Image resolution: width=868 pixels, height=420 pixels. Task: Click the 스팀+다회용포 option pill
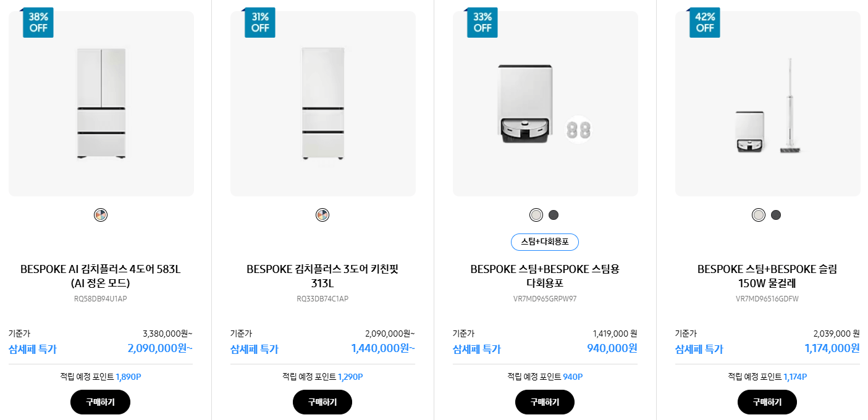click(x=544, y=242)
